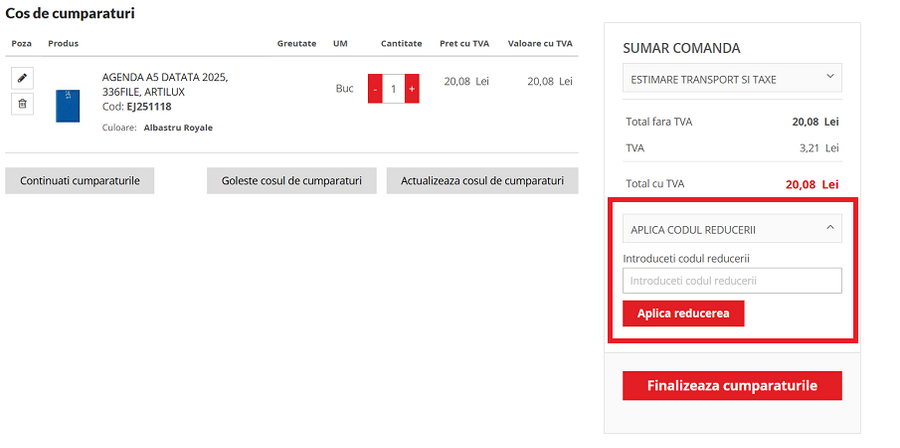Click Continuati cumparaturile button
Viewport: 900px width, 448px height.
pos(80,181)
